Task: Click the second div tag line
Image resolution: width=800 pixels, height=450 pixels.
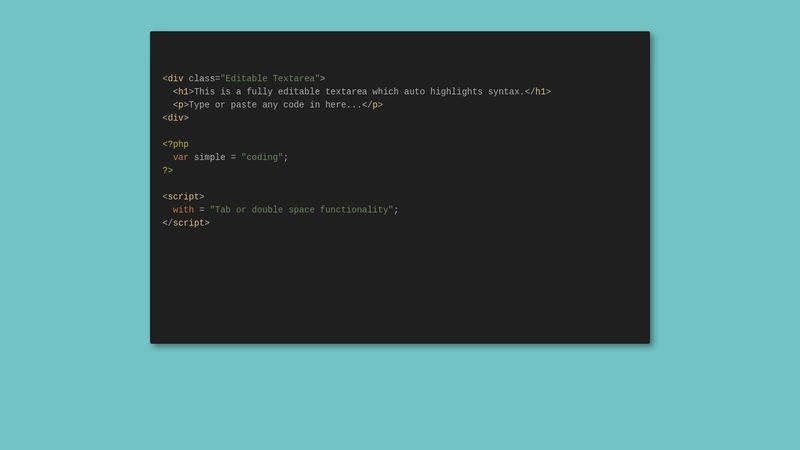Action: tap(176, 118)
